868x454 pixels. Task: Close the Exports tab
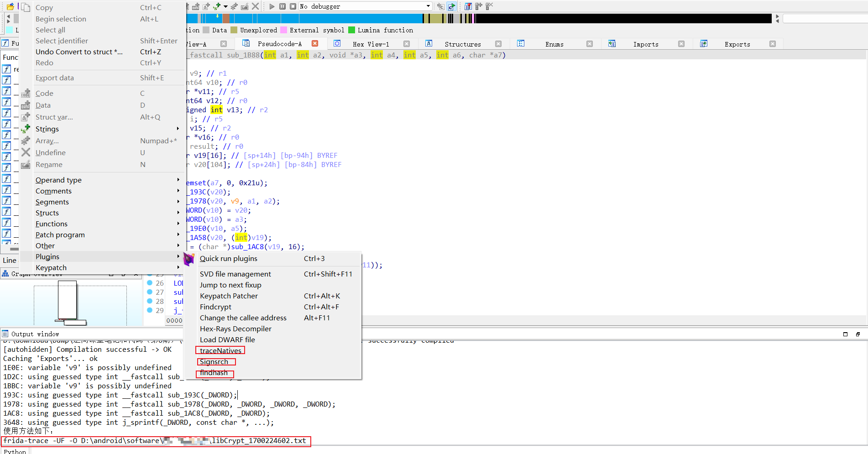point(773,44)
